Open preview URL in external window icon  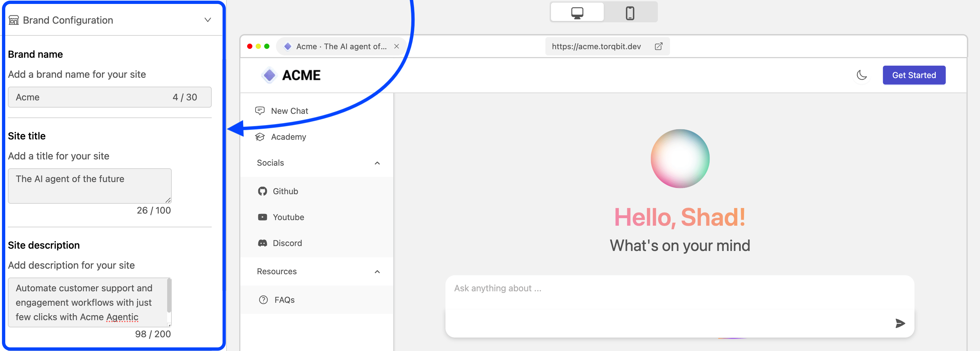(x=658, y=46)
